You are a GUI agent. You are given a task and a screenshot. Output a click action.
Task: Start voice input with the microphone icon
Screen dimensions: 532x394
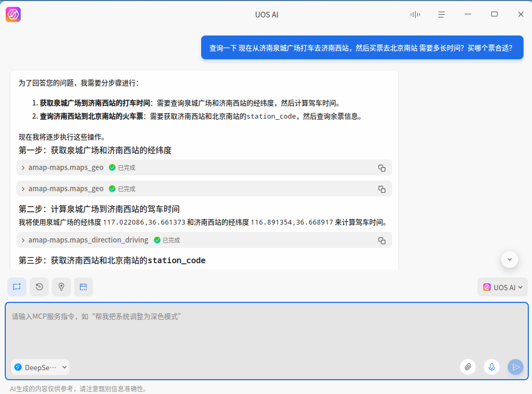(x=492, y=367)
